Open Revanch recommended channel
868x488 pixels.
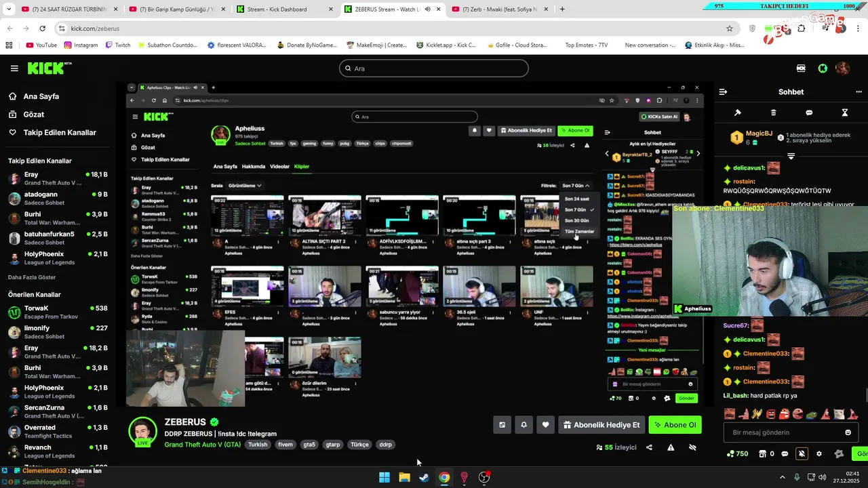pyautogui.click(x=58, y=451)
